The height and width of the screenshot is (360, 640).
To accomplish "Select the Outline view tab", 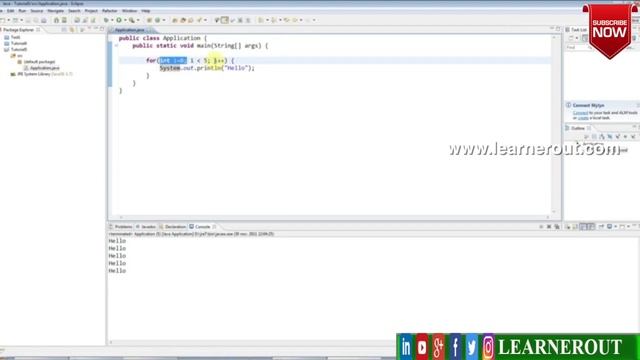I will (x=578, y=128).
